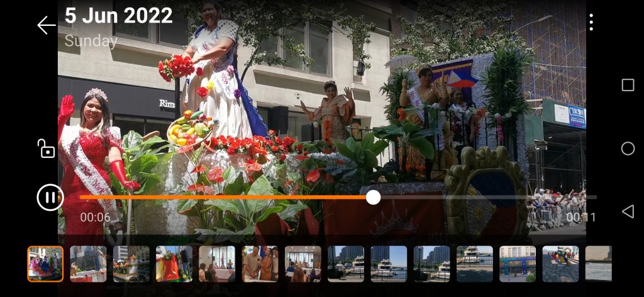644x297 pixels.
Task: Open sixth thumbnail showing two men
Action: click(x=260, y=264)
